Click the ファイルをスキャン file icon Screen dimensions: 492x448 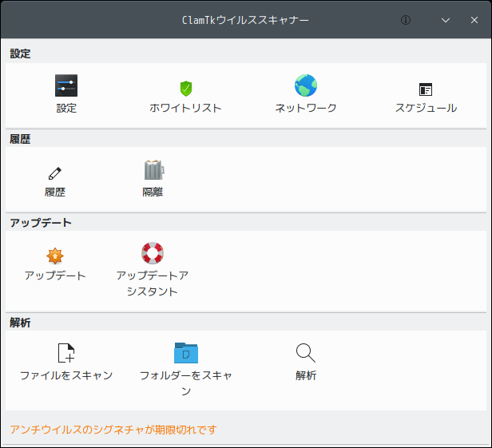click(x=66, y=353)
